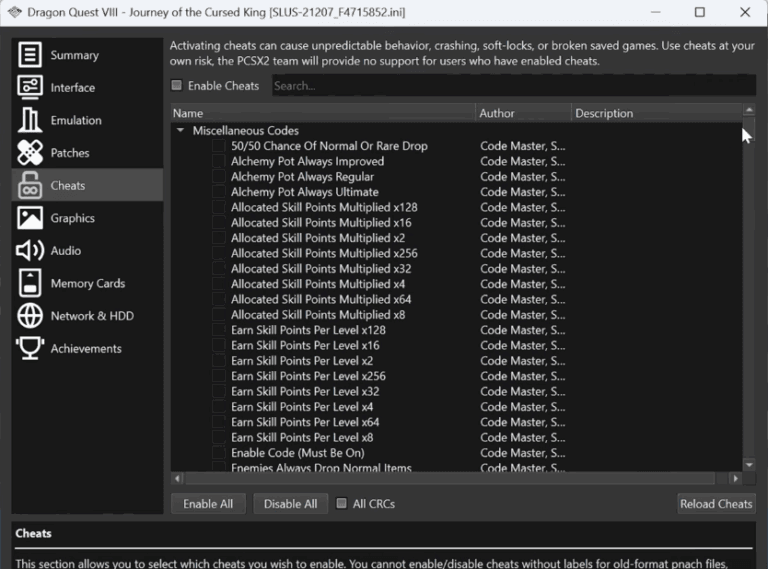768x569 pixels.
Task: Switch to the Summary section
Action: pyautogui.click(x=87, y=54)
